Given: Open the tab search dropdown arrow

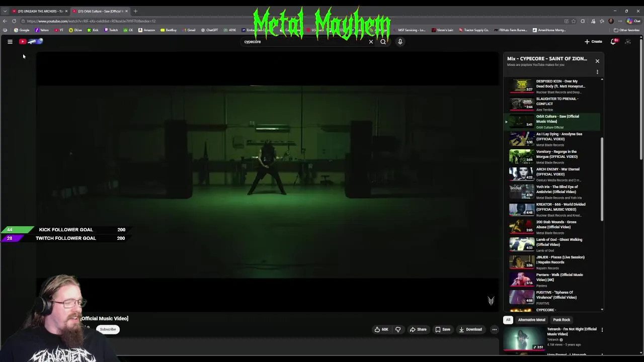Looking at the screenshot, I should 5,11.
